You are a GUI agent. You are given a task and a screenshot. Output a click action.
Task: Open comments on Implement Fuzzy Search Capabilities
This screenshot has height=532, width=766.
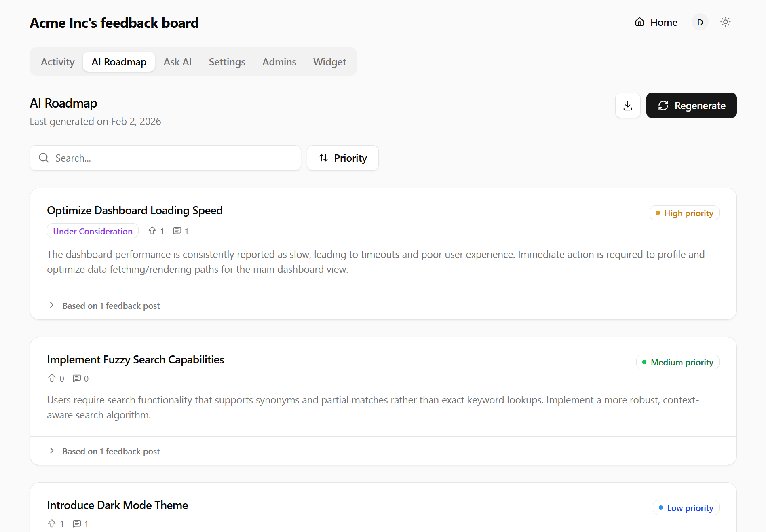point(76,378)
